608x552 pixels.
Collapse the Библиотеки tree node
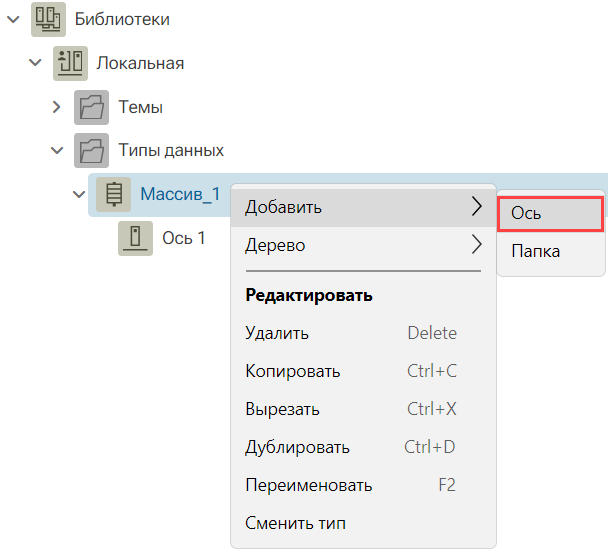pos(14,19)
